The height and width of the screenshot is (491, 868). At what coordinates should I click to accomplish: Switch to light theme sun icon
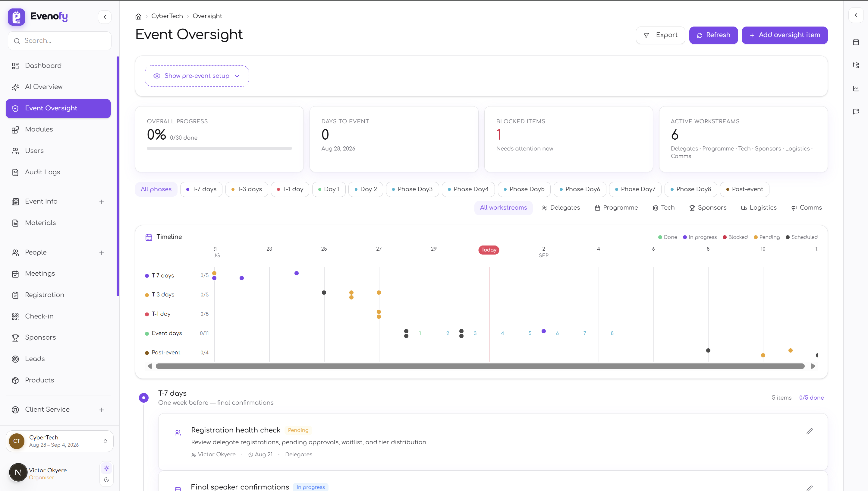[106, 468]
